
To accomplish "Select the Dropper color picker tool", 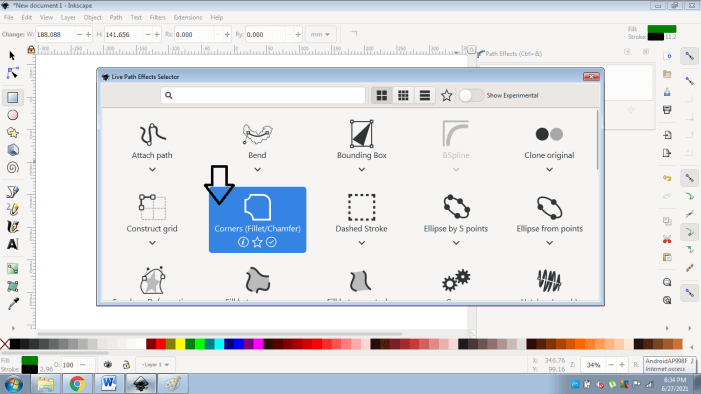I will [13, 304].
